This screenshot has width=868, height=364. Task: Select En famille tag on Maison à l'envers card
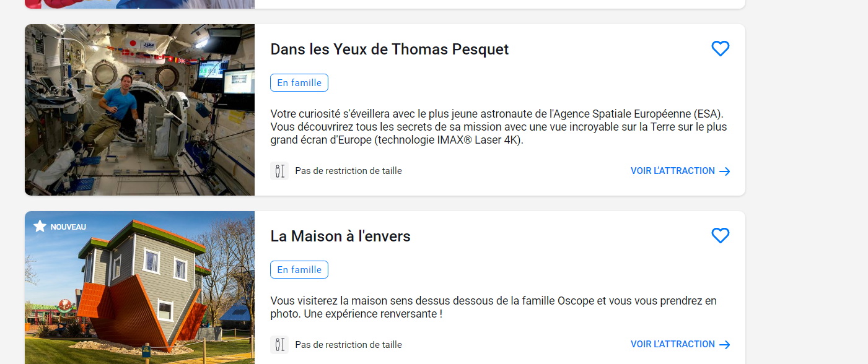tap(299, 270)
